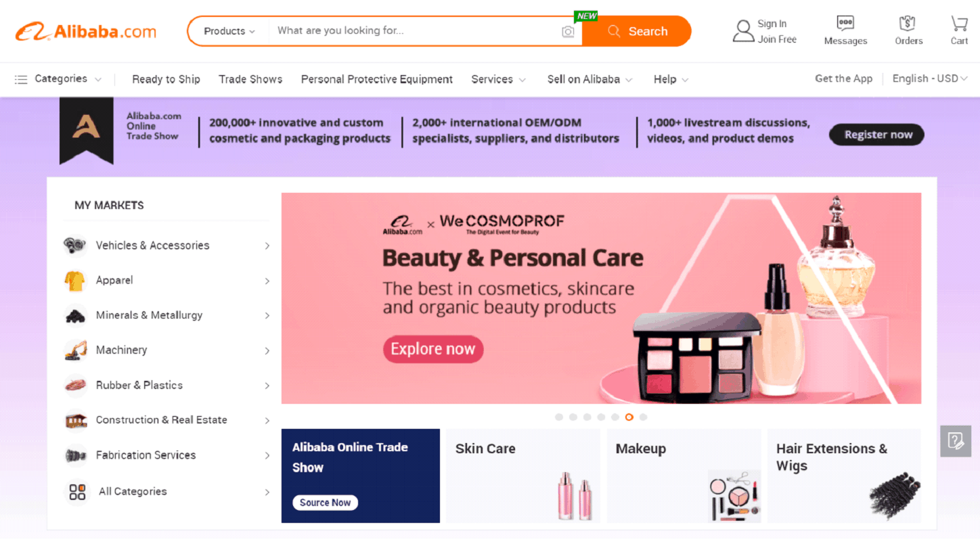
Task: Open the Skin Care category card
Action: (522, 476)
